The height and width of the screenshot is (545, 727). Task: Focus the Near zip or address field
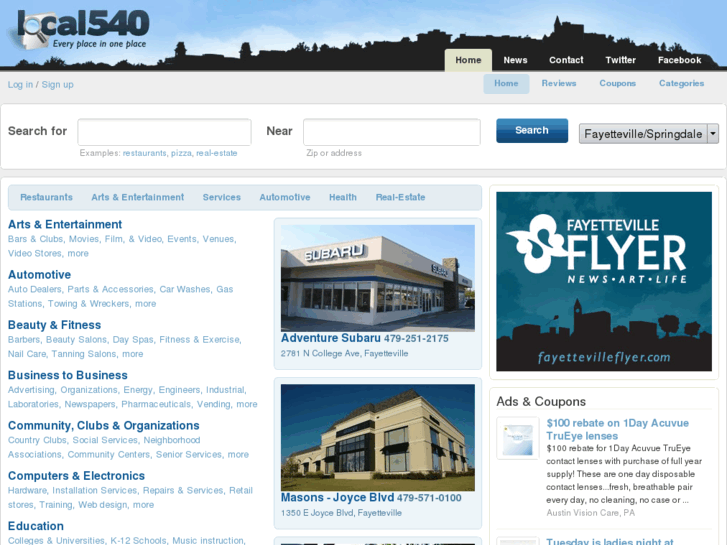(392, 132)
